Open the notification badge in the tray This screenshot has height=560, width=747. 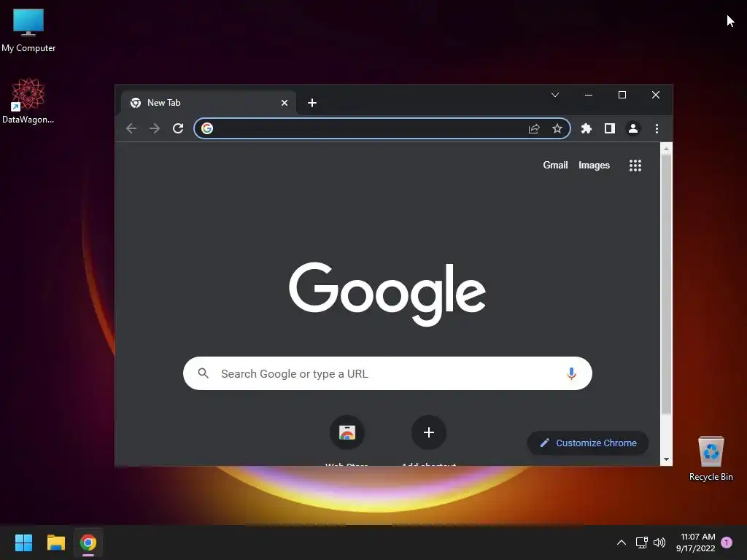[x=727, y=542]
